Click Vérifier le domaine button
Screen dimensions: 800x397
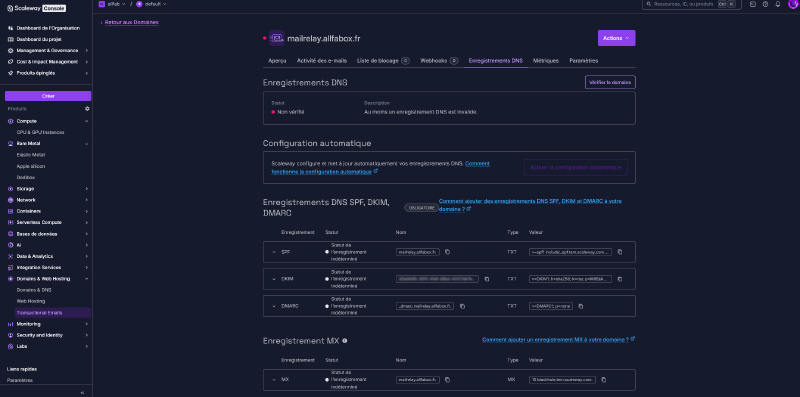[610, 82]
